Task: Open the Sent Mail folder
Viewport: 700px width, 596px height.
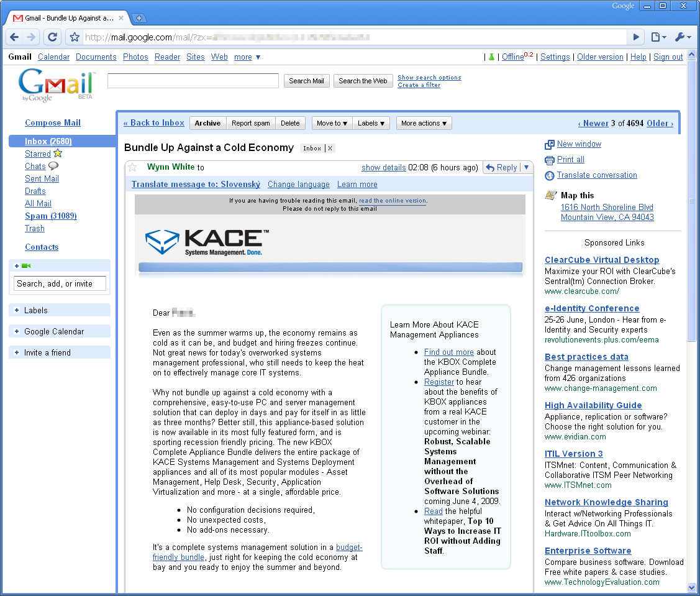Action: [42, 179]
